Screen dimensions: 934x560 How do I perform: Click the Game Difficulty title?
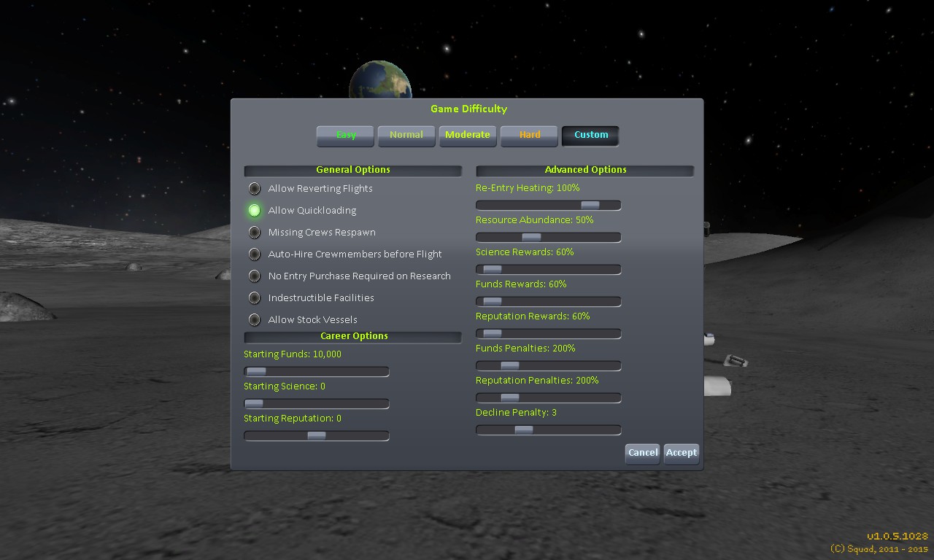click(x=468, y=109)
